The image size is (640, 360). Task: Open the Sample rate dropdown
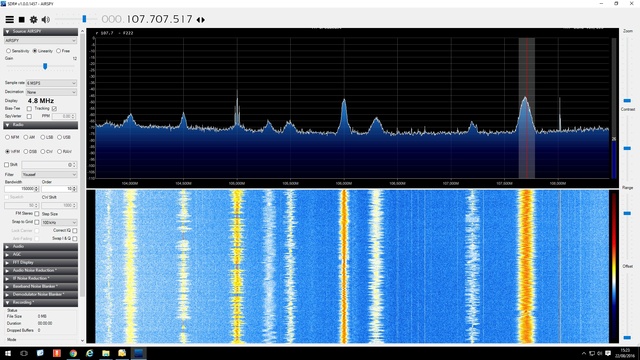coord(51,83)
